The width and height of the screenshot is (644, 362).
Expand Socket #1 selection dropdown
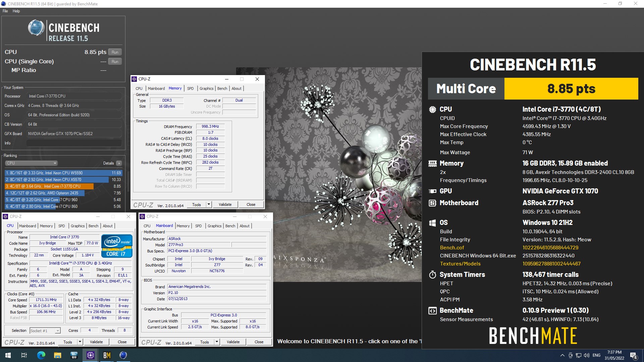pos(58,331)
